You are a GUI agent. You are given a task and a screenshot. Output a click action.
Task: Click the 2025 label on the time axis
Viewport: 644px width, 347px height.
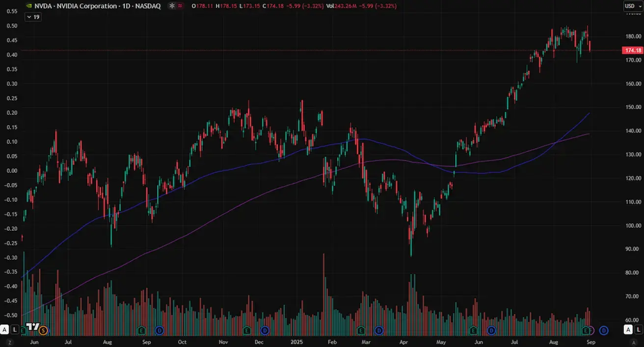pos(296,342)
